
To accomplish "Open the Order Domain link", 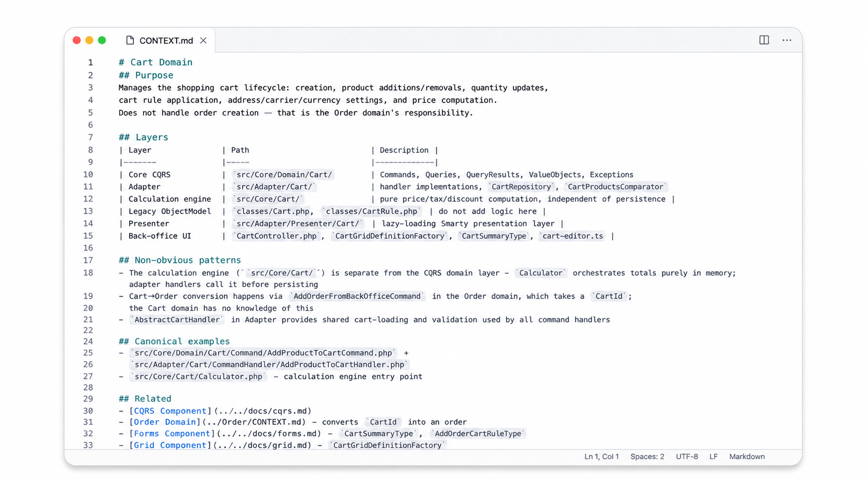I will [x=165, y=422].
